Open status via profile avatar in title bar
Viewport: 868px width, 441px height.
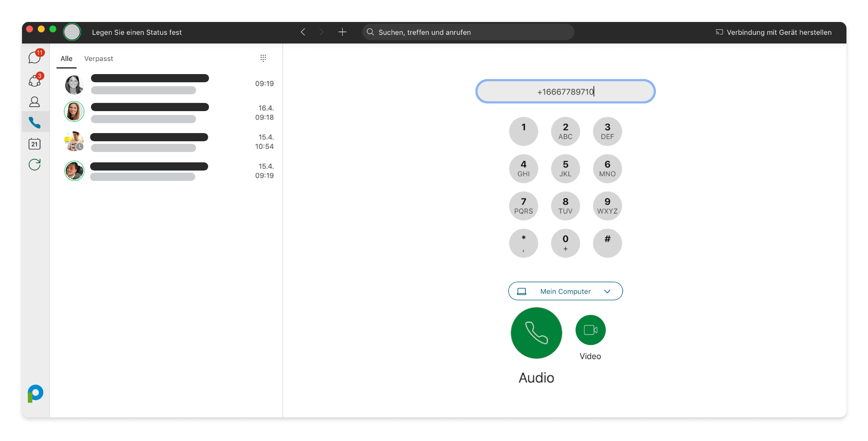pyautogui.click(x=72, y=32)
